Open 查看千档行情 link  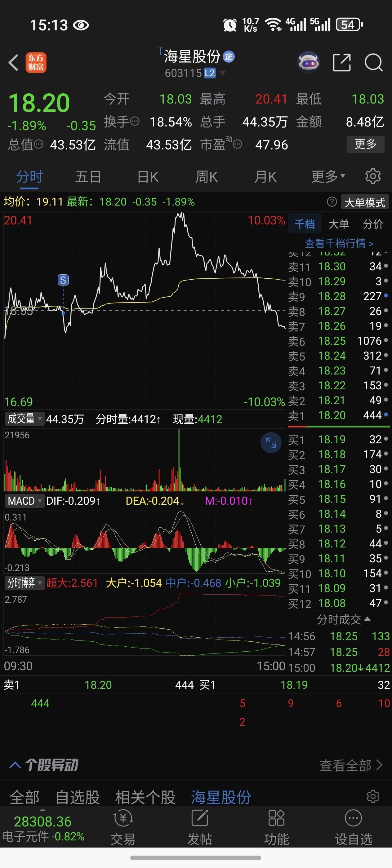tap(339, 243)
